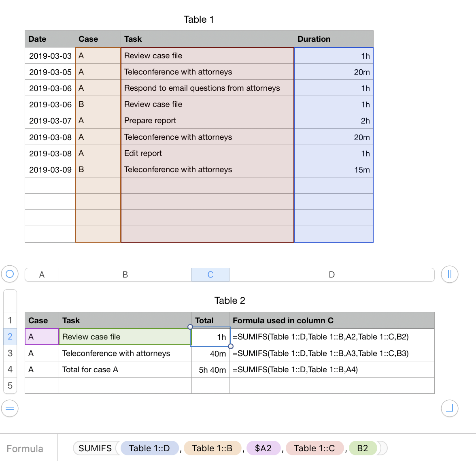This screenshot has height=461, width=476.
Task: Select row 3 header in Table 2
Action: [x=10, y=353]
